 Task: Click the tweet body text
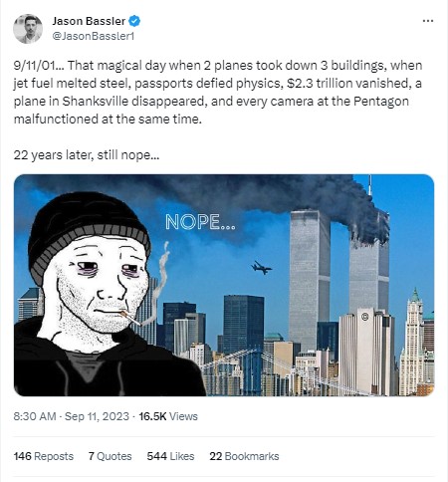(x=218, y=92)
